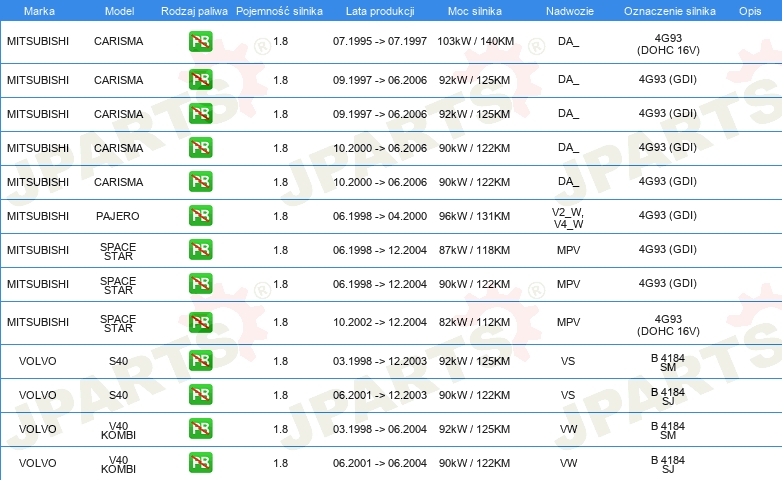The width and height of the screenshot is (782, 480).
Task: Click 'B 4184 SM' in the V40 KOMBI row
Action: pyautogui.click(x=668, y=431)
